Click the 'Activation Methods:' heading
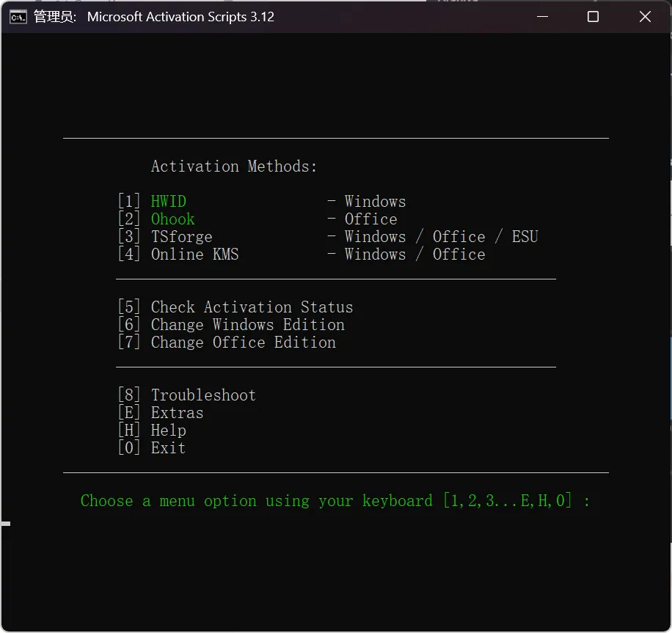 [234, 167]
